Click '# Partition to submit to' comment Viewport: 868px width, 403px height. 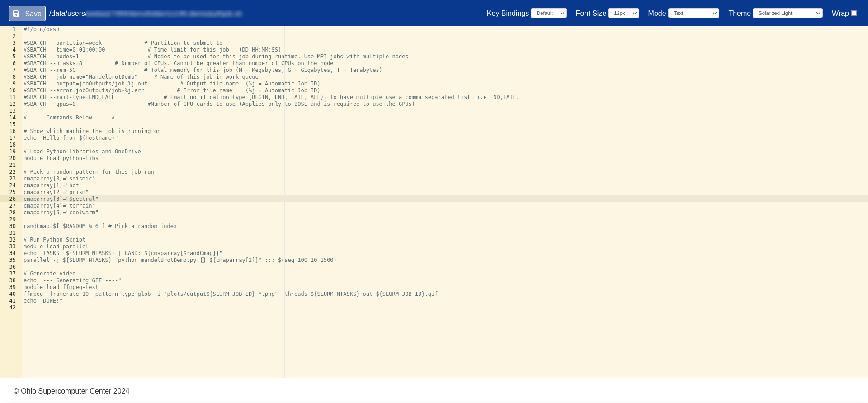pos(184,43)
